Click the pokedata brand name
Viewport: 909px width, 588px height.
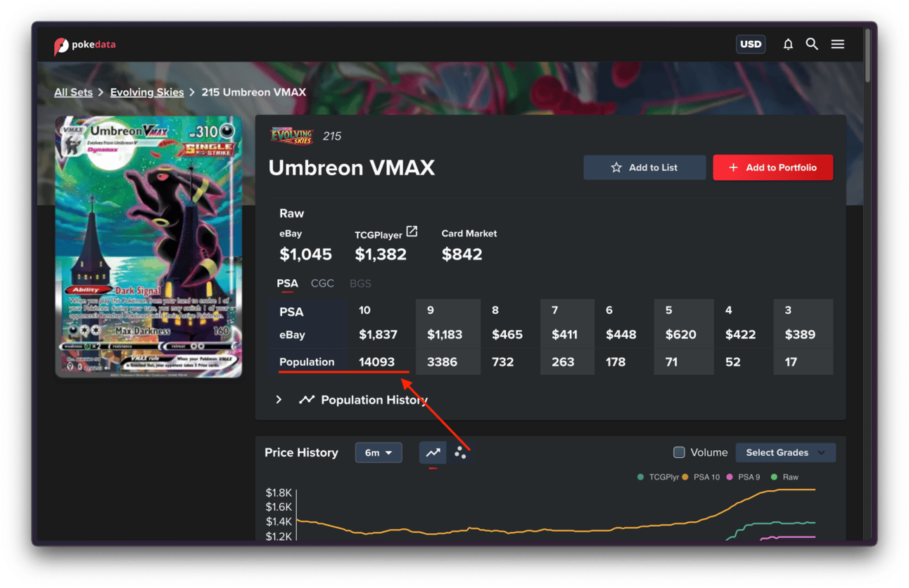pyautogui.click(x=94, y=44)
